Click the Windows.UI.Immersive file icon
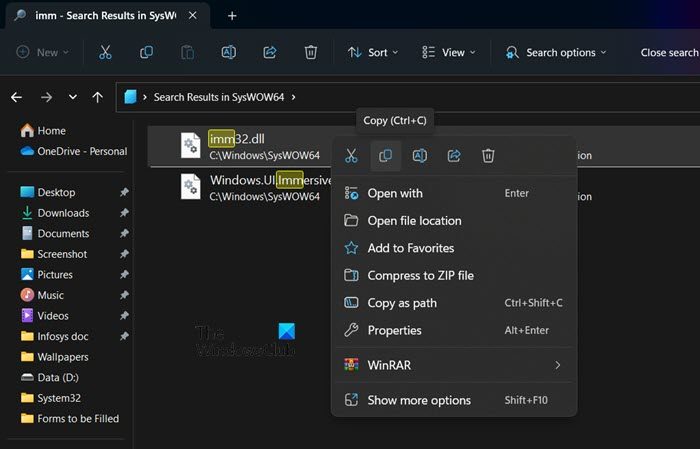The height and width of the screenshot is (449, 700). tap(191, 187)
